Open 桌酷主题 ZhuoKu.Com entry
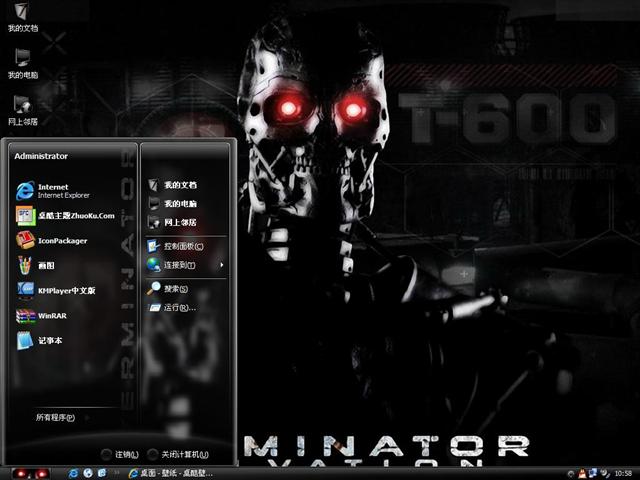The height and width of the screenshot is (480, 640). (67, 216)
